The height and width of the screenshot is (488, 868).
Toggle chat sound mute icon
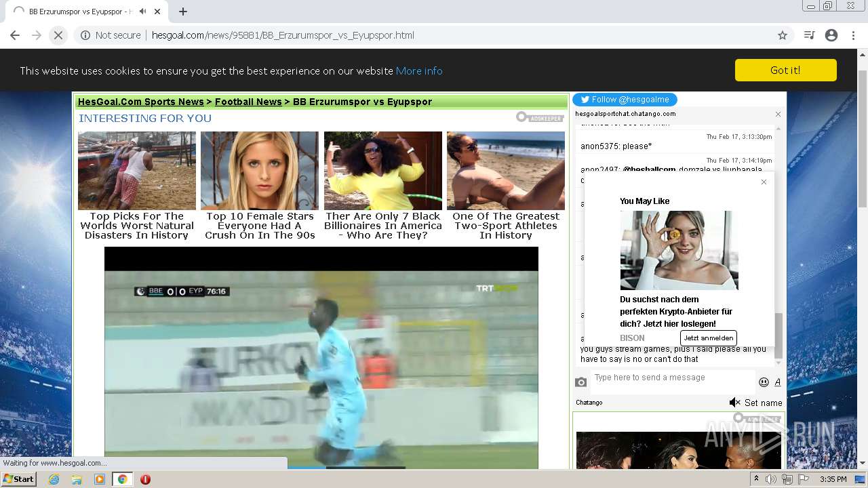pos(734,403)
